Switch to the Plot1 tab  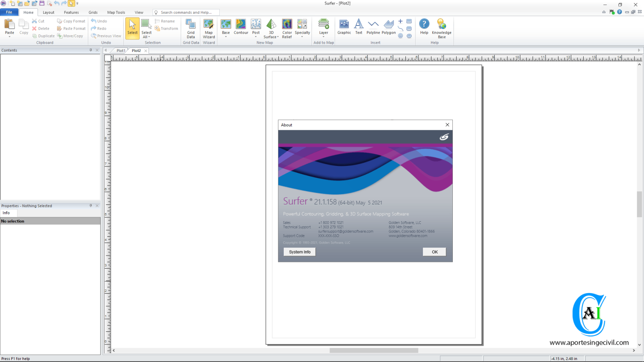coord(120,50)
